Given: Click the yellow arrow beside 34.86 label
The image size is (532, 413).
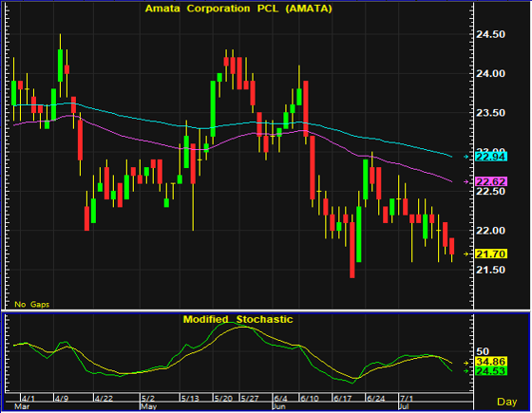Looking at the screenshot, I should click(466, 363).
